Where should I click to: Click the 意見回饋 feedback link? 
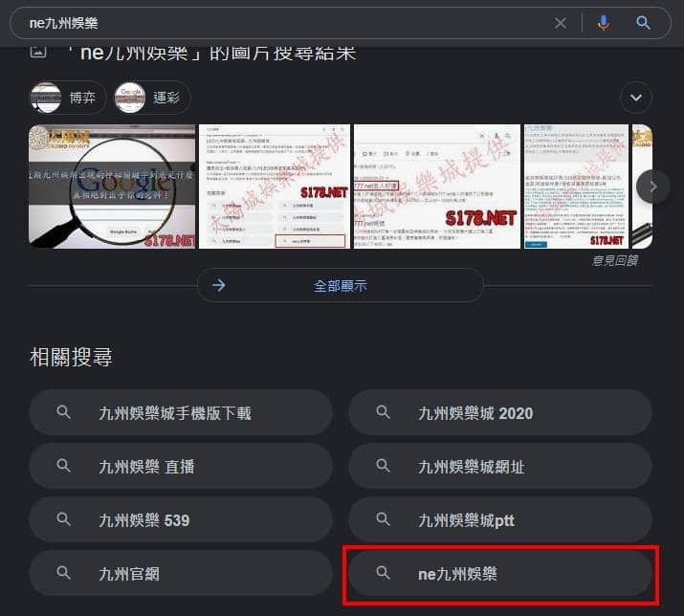point(615,260)
